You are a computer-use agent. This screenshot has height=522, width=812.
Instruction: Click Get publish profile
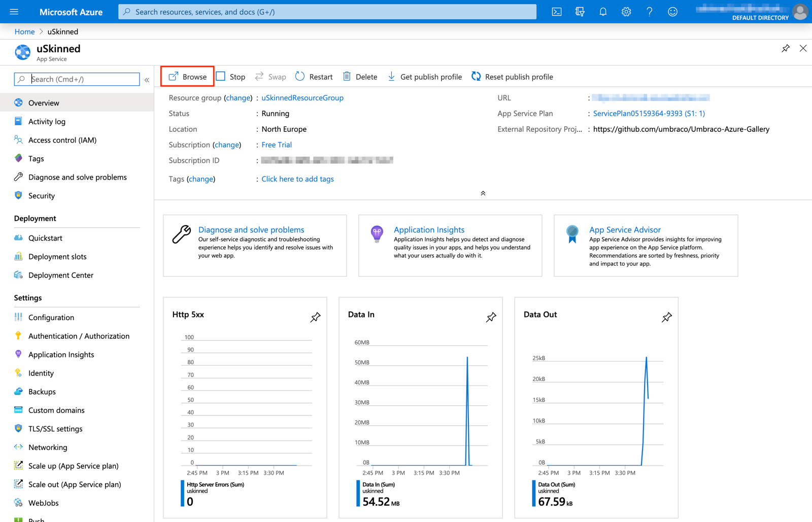(x=425, y=77)
